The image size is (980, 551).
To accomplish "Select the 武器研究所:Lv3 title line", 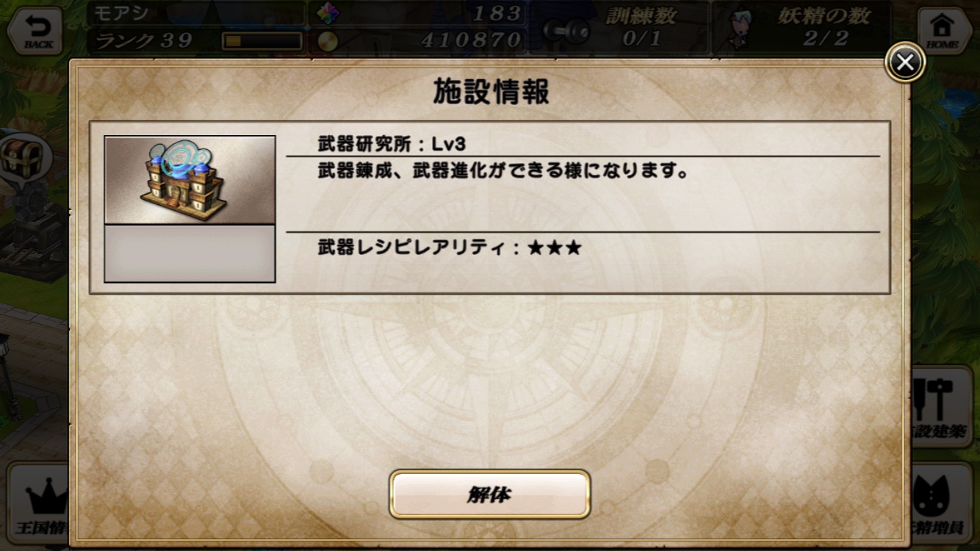I will pos(392,143).
